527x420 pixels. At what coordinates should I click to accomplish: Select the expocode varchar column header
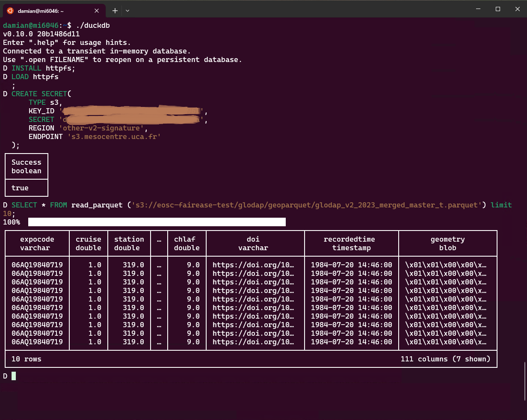[x=37, y=243]
